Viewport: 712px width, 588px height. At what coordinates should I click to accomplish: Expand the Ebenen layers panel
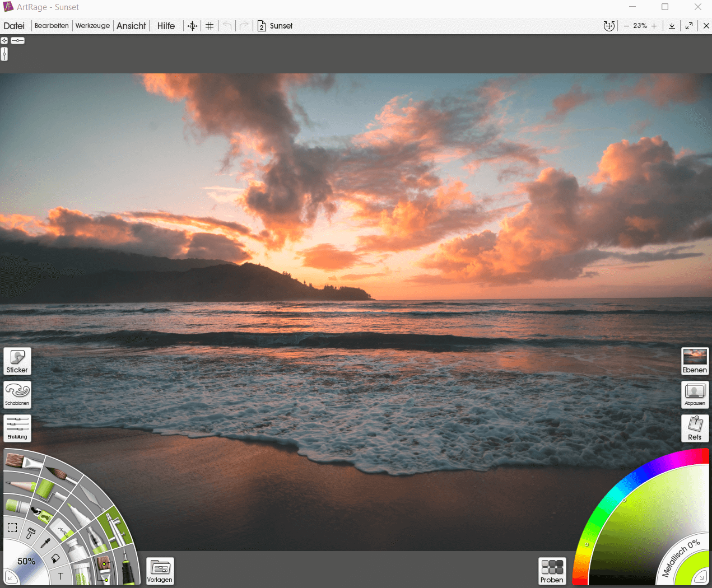coord(695,361)
